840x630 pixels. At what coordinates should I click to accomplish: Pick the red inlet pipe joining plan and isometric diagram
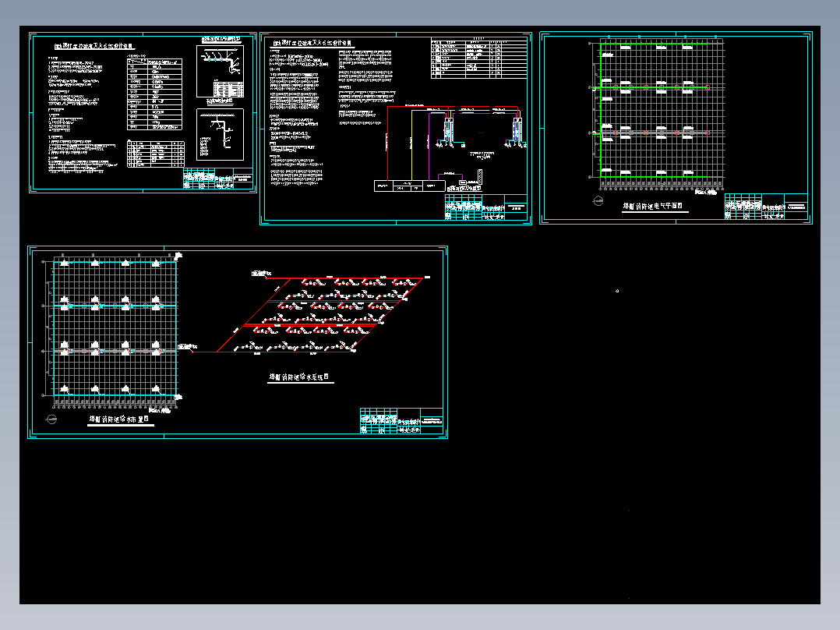tap(205, 352)
